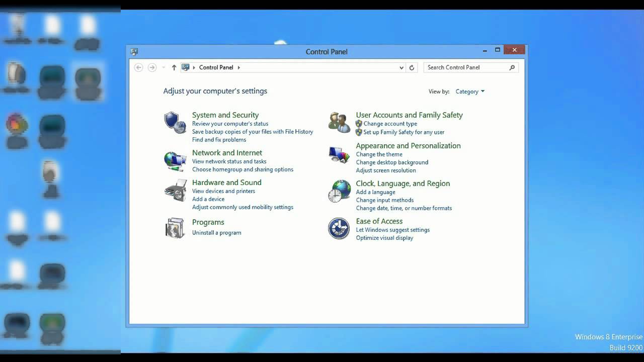644x362 pixels.
Task: Click Optimize visual display link
Action: pos(384,238)
